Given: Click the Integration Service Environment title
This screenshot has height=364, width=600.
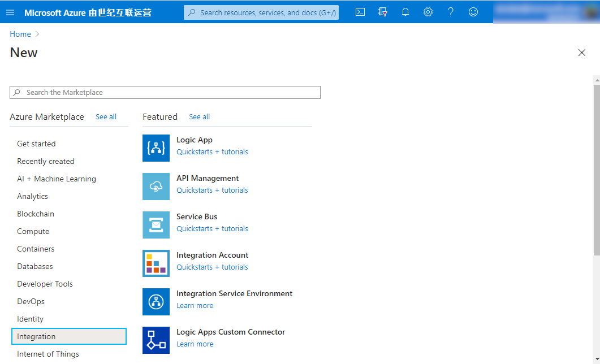Looking at the screenshot, I should click(x=235, y=294).
